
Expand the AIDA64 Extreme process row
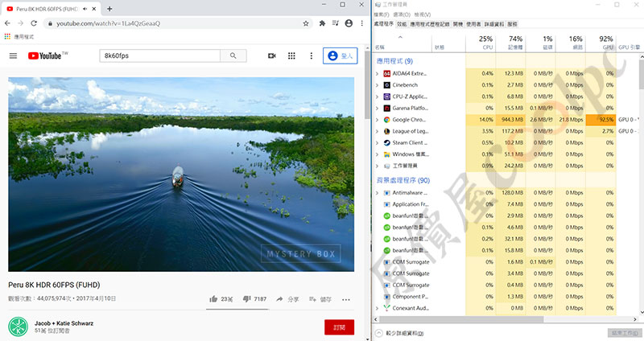pyautogui.click(x=377, y=74)
